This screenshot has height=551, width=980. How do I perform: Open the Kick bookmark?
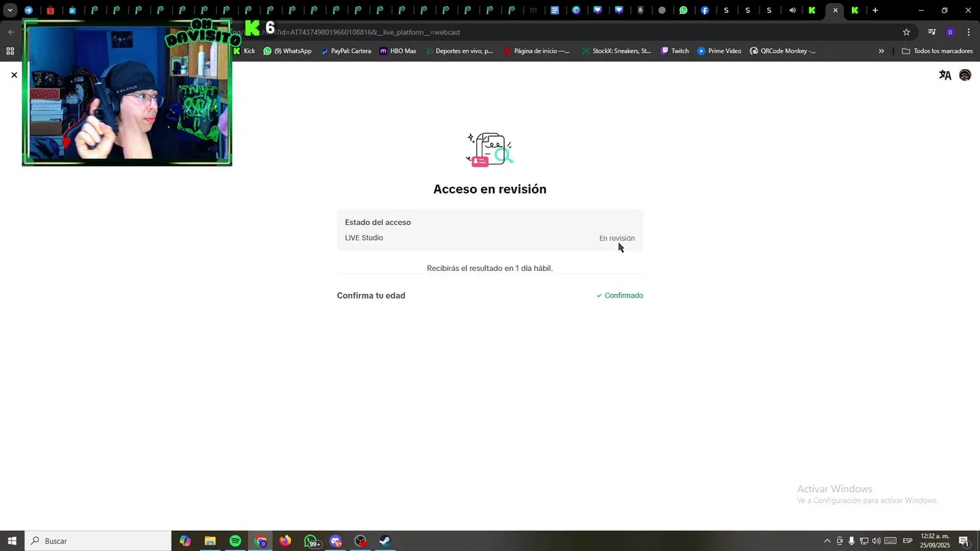click(244, 51)
